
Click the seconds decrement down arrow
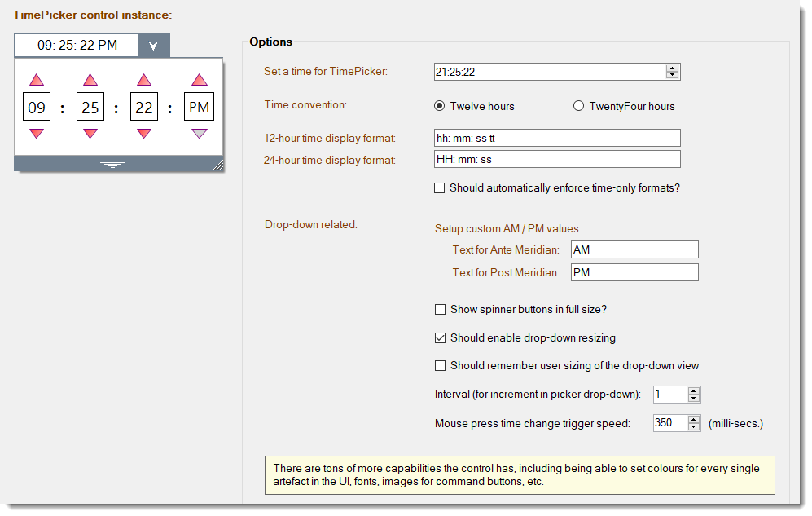(x=144, y=133)
